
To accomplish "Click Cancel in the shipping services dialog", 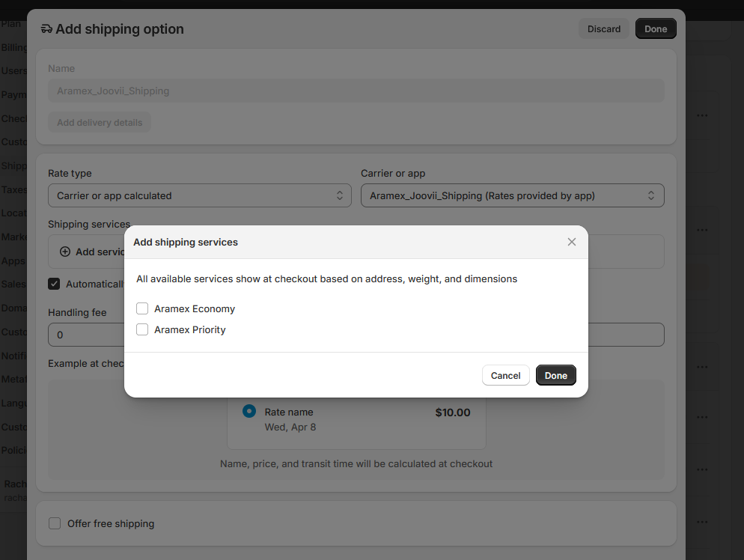I will click(505, 375).
